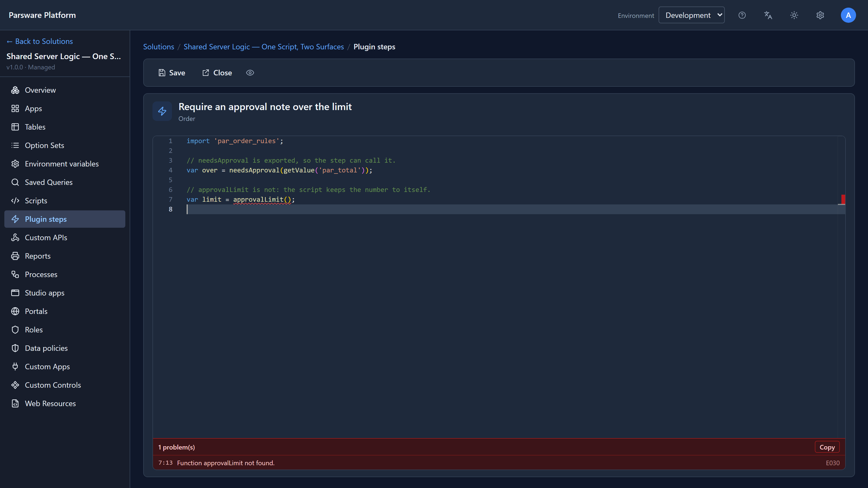Open Tables in the sidebar

tap(65, 127)
